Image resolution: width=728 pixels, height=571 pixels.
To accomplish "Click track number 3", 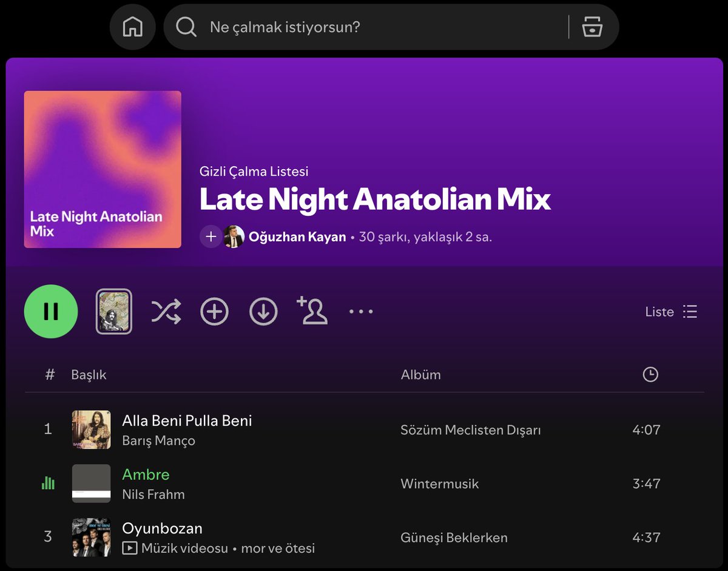I will tap(48, 537).
